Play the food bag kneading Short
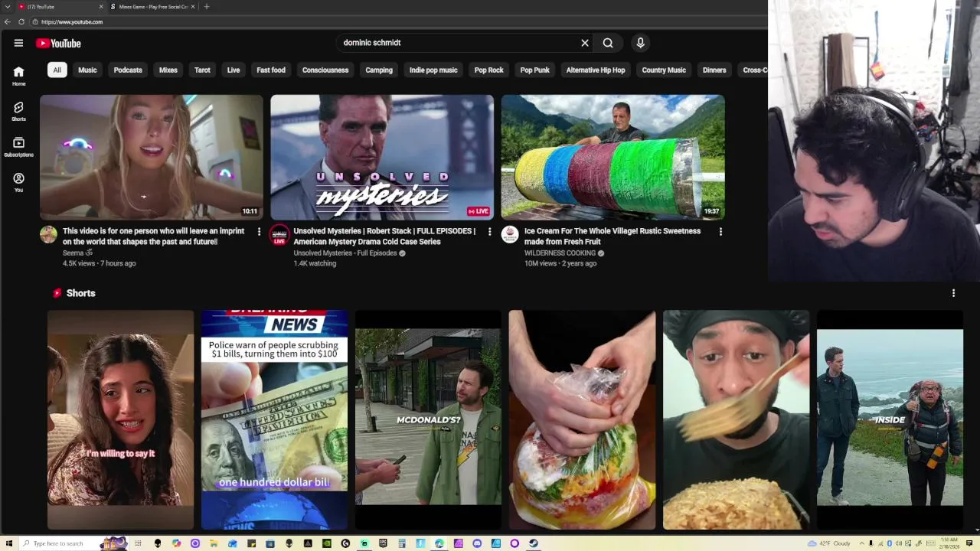Image resolution: width=980 pixels, height=551 pixels. point(582,419)
